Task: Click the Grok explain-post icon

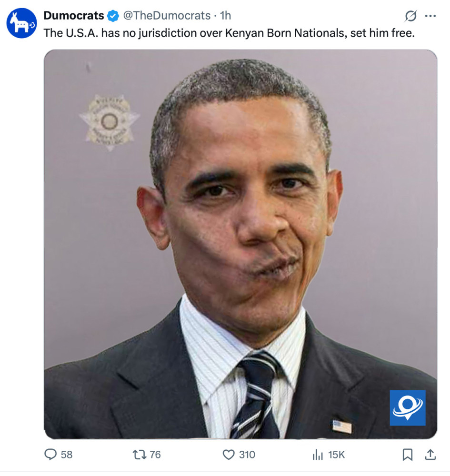Action: point(410,16)
